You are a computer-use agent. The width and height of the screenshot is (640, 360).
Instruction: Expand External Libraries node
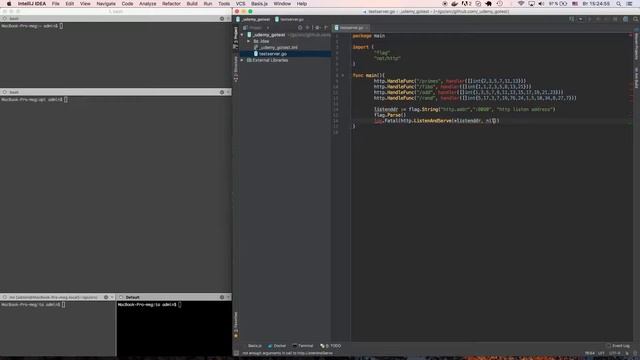tap(242, 60)
